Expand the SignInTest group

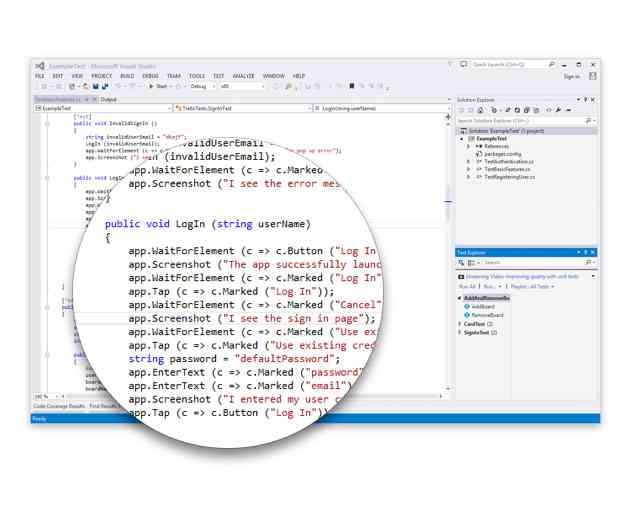460,332
